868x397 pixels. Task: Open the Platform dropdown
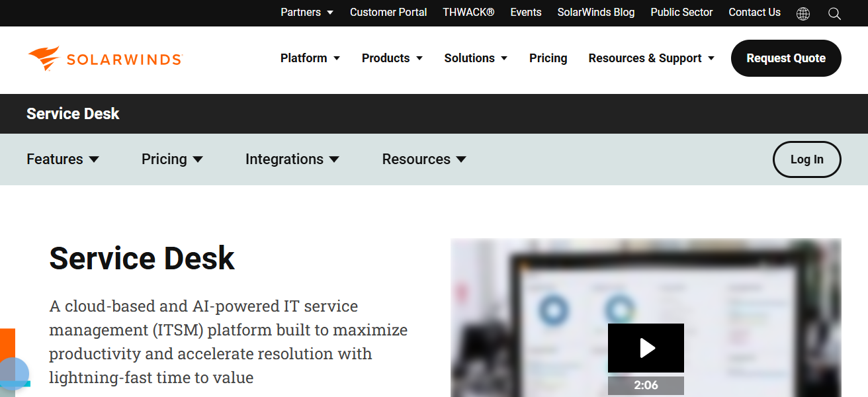coord(310,58)
